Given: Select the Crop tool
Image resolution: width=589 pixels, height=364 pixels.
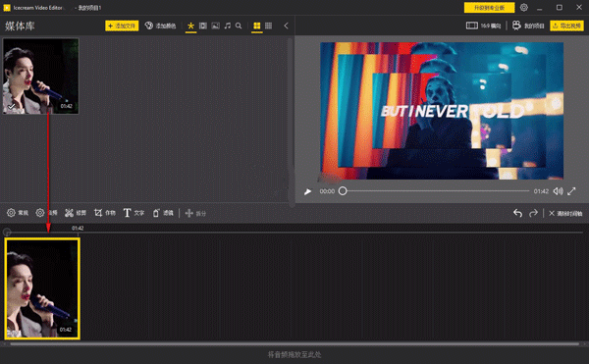Looking at the screenshot, I should [105, 213].
